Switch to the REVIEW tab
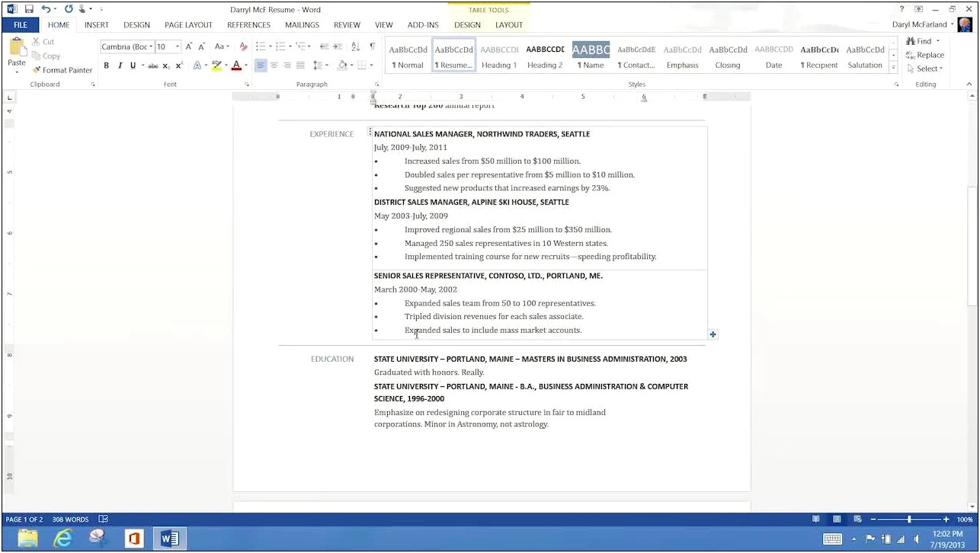Viewport: 980px width, 553px height. click(347, 25)
